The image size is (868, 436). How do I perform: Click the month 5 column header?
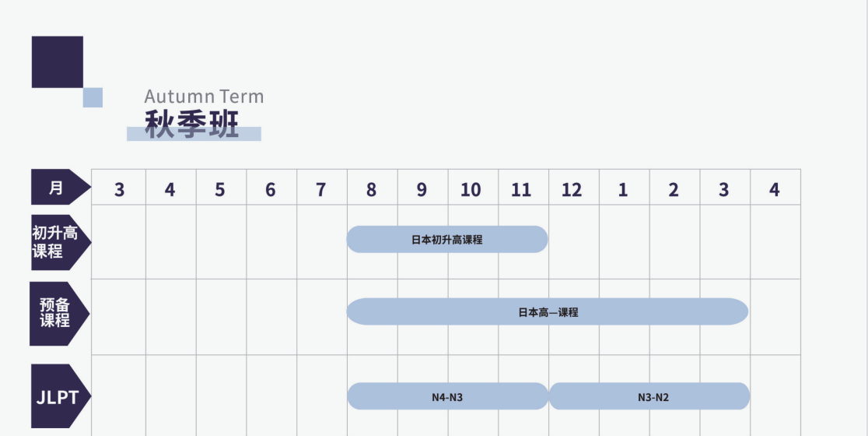coord(220,189)
